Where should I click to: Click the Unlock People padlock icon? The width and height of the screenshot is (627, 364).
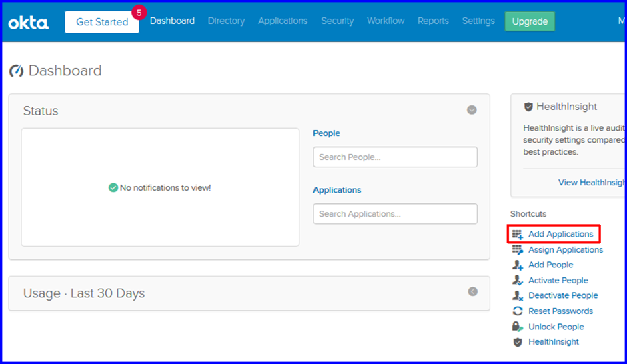pos(518,327)
